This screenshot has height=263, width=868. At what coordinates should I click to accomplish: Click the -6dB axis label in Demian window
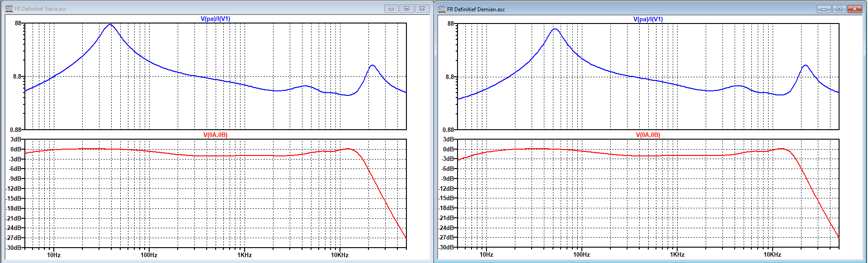[448, 169]
